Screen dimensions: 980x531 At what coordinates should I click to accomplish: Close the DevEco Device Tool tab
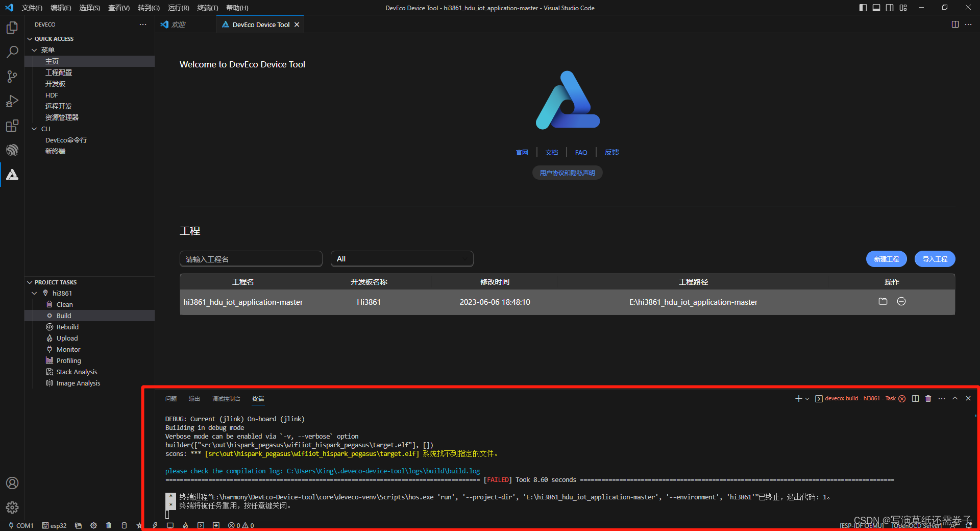coord(297,25)
